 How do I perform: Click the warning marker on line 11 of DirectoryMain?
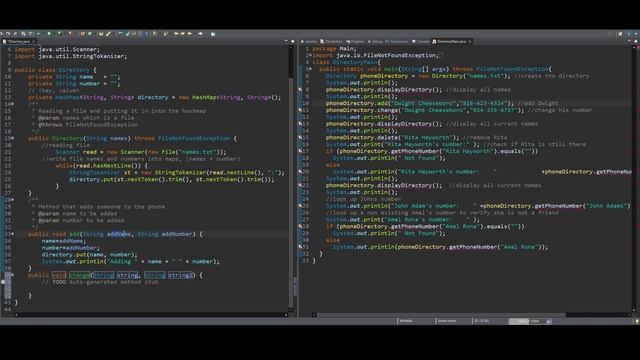pos(300,110)
